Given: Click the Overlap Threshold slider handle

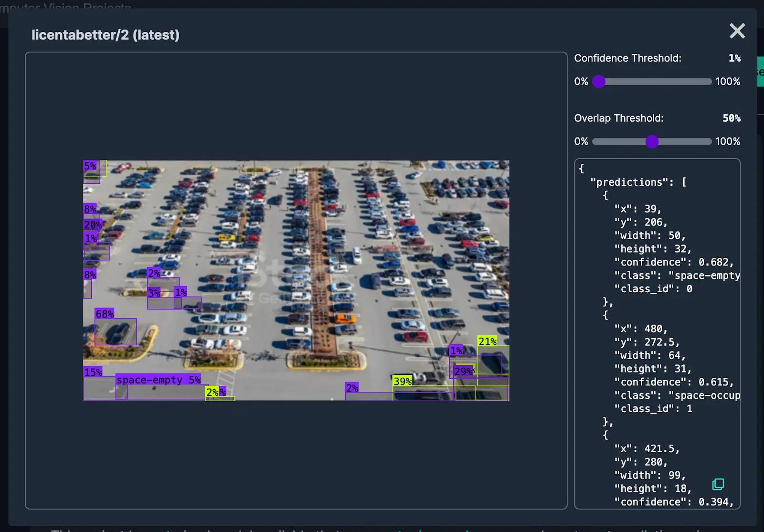Looking at the screenshot, I should click(652, 141).
